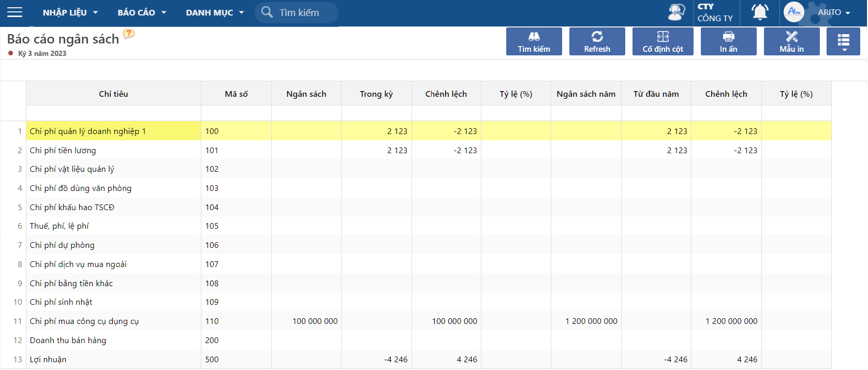The image size is (868, 370).
Task: Sort by the Chỉ tiêu column header
Action: (x=113, y=94)
